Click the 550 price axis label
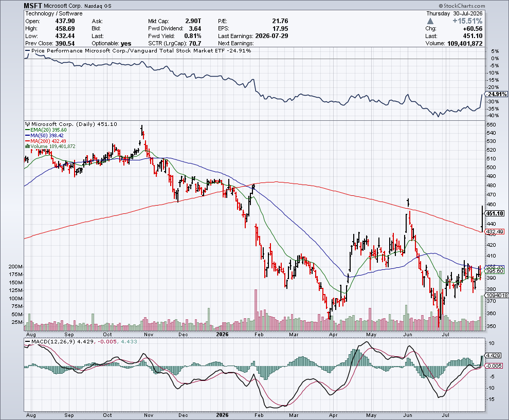Image resolution: width=509 pixels, height=420 pixels. click(491, 124)
